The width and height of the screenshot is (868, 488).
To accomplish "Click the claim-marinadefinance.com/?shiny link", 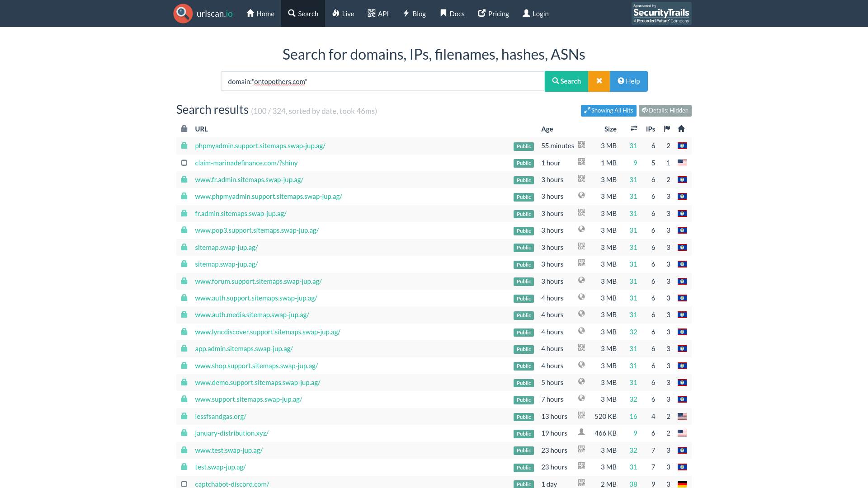I will click(x=245, y=163).
